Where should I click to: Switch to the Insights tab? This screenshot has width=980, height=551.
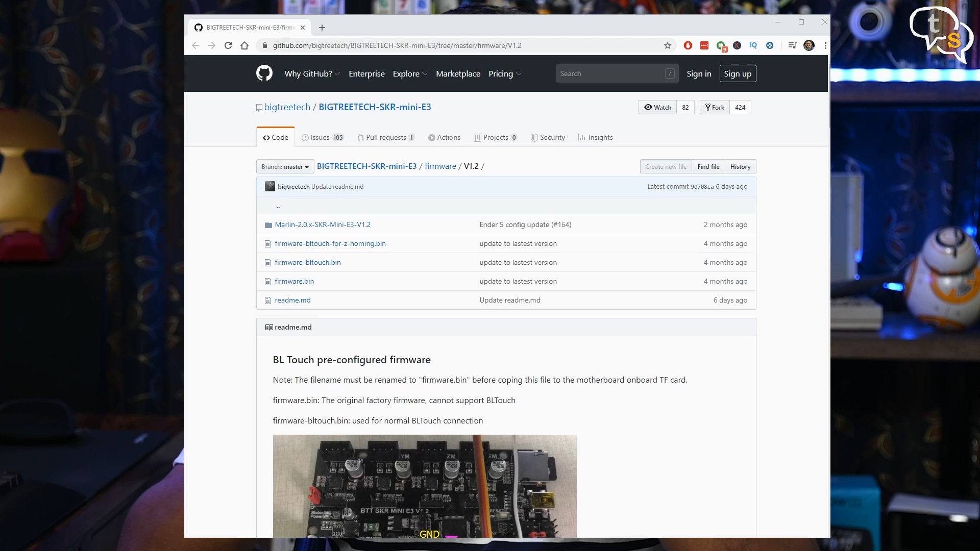[595, 137]
